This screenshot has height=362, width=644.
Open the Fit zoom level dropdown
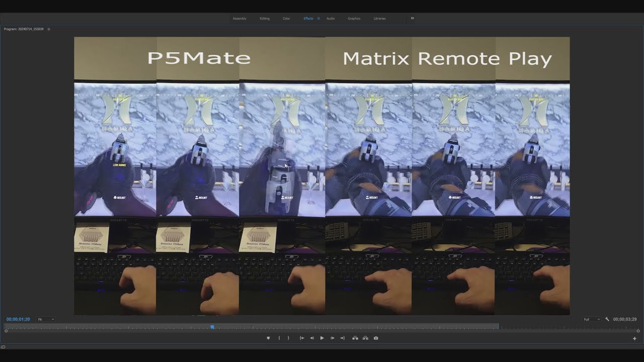click(46, 319)
